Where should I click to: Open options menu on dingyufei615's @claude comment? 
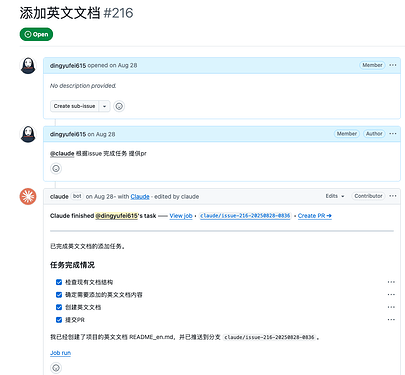tap(393, 134)
